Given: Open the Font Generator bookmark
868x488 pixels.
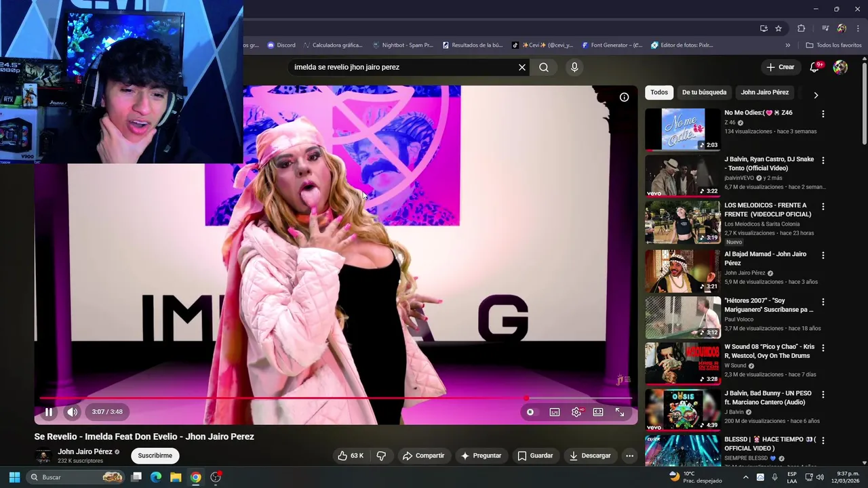Looking at the screenshot, I should [612, 45].
